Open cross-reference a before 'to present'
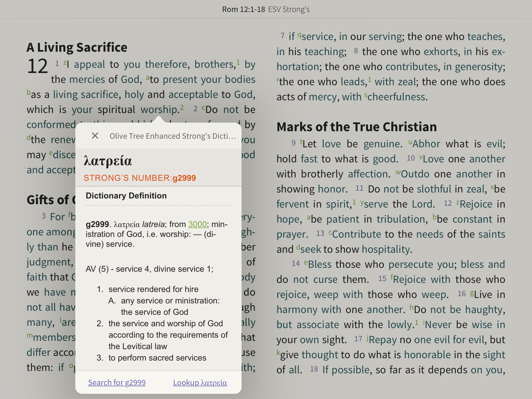 click(x=148, y=77)
